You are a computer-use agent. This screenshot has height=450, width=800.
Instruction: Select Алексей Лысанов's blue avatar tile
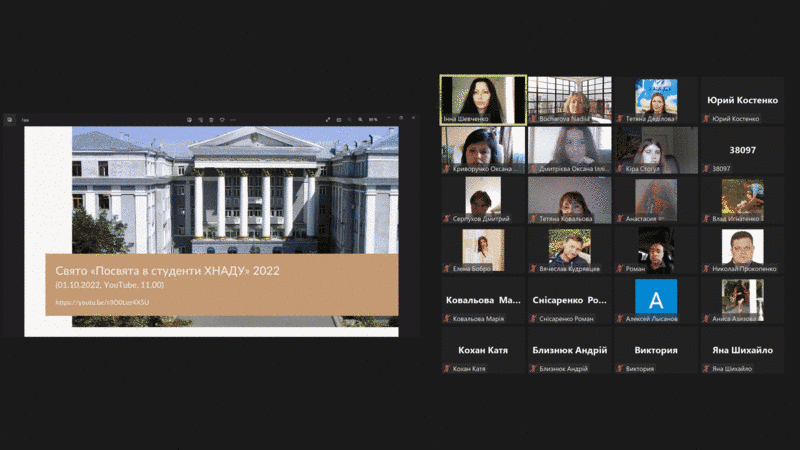point(656,299)
